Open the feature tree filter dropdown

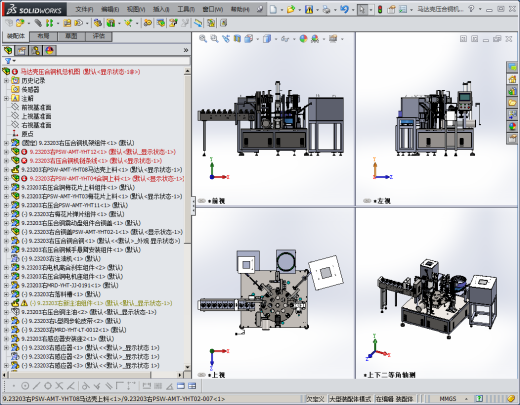(10, 61)
